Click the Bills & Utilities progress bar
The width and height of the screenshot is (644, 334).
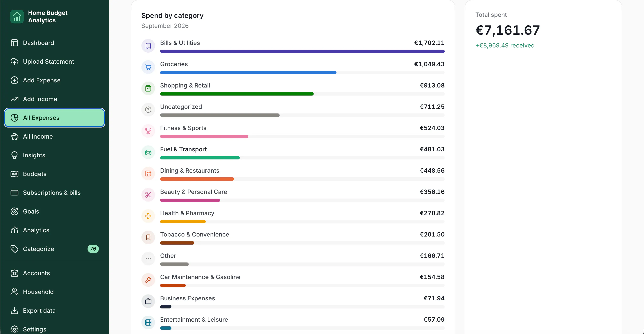coord(302,51)
